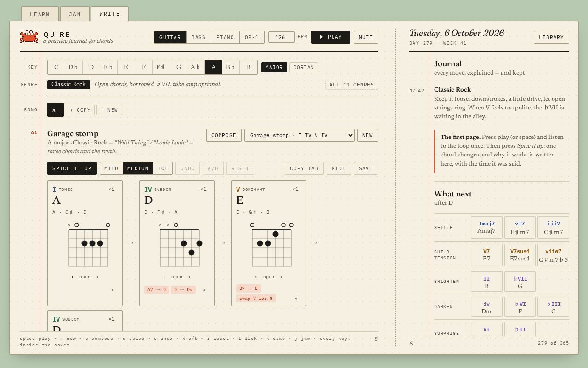Open the Write tab
Image resolution: width=588 pixels, height=368 pixels.
(110, 14)
